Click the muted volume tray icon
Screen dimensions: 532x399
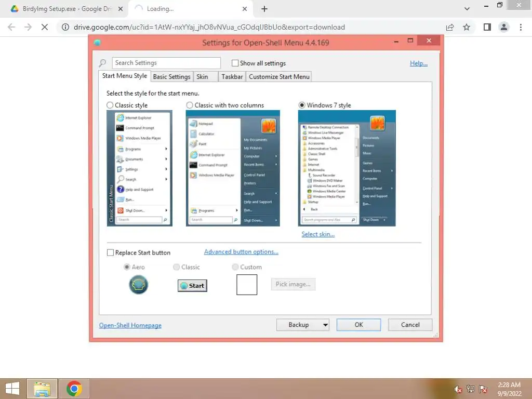(x=458, y=389)
